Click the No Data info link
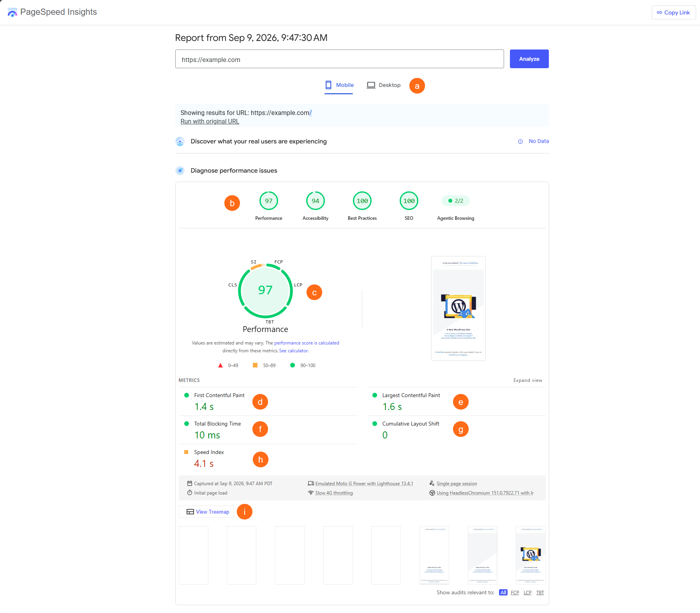 click(x=533, y=141)
